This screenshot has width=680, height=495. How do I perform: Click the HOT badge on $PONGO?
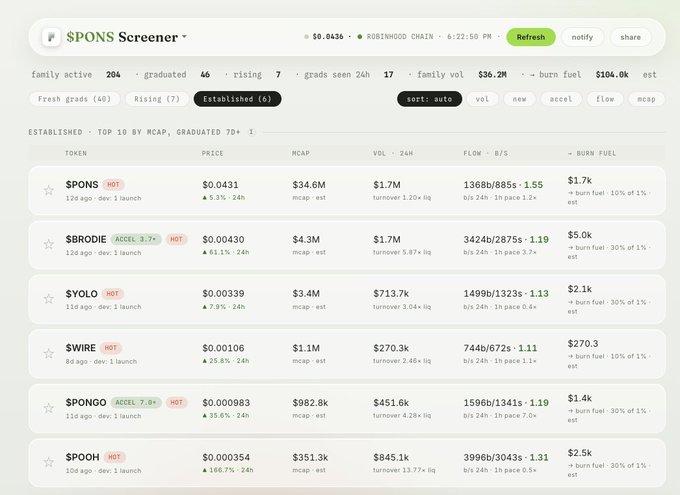[176, 403]
